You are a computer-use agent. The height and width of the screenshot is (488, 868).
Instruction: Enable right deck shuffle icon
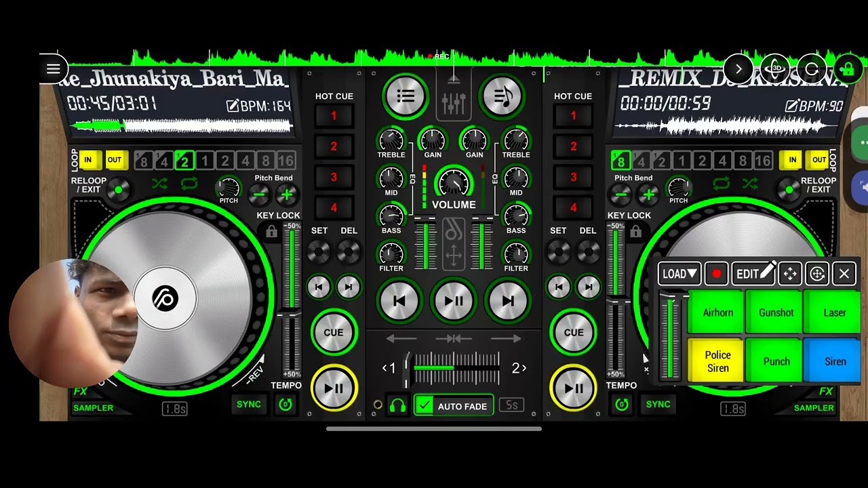750,183
